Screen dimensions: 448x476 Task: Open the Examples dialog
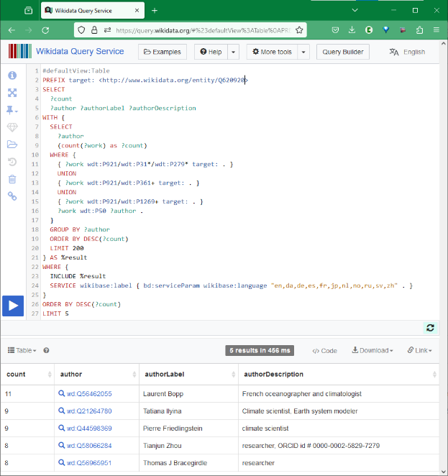163,52
